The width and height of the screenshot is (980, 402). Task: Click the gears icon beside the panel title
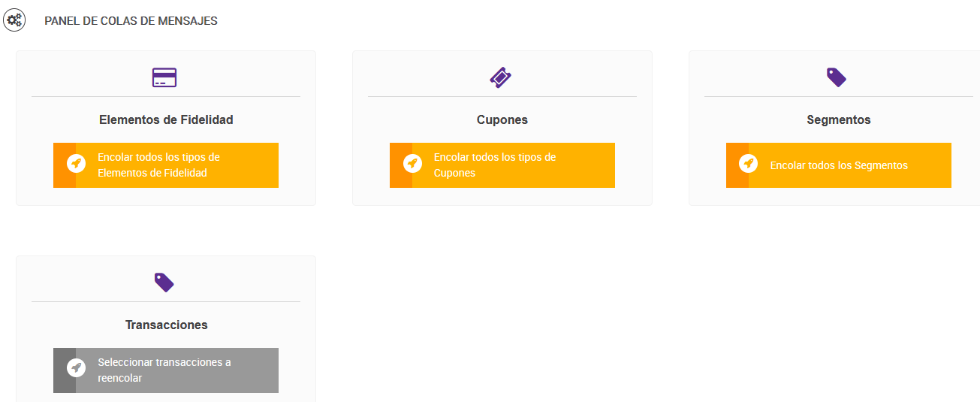click(14, 20)
